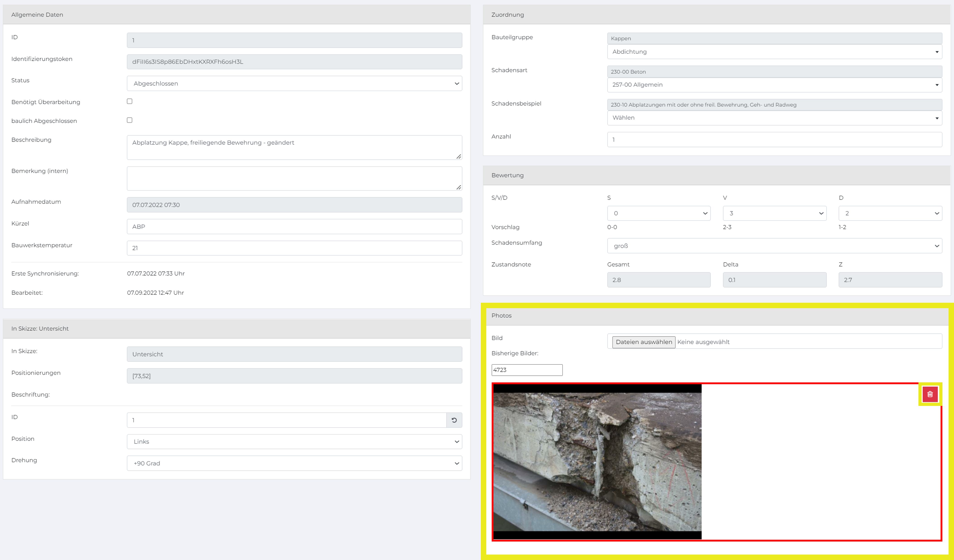The width and height of the screenshot is (954, 560).
Task: Delete the photo with the red trash icon
Action: click(930, 394)
